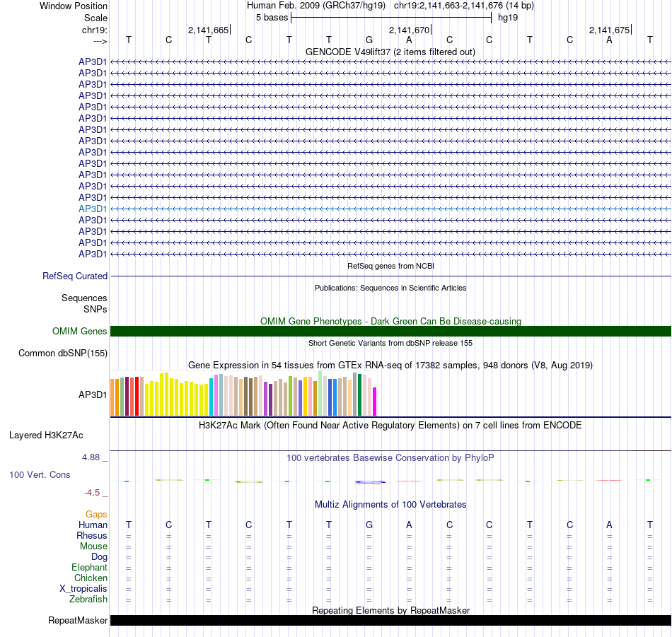Click the blue PhyloP mark under the G base
The height and width of the screenshot is (637, 672).
(x=370, y=482)
